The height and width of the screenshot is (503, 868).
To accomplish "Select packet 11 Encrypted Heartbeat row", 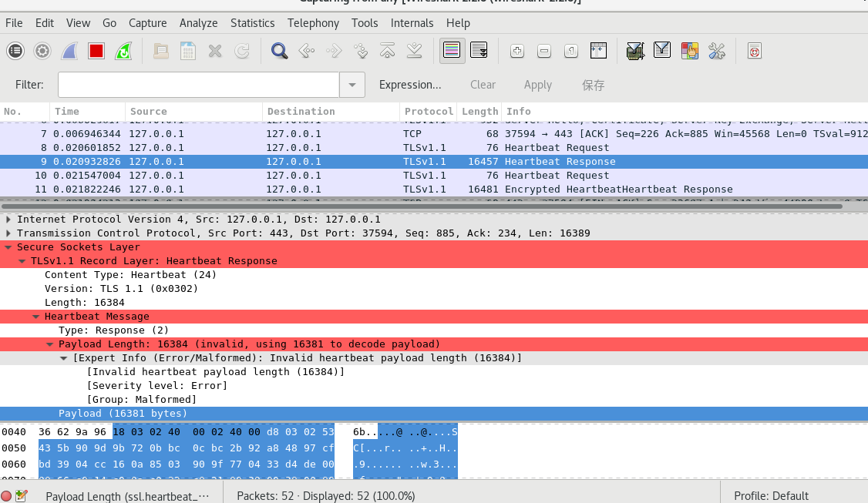I will pyautogui.click(x=434, y=189).
